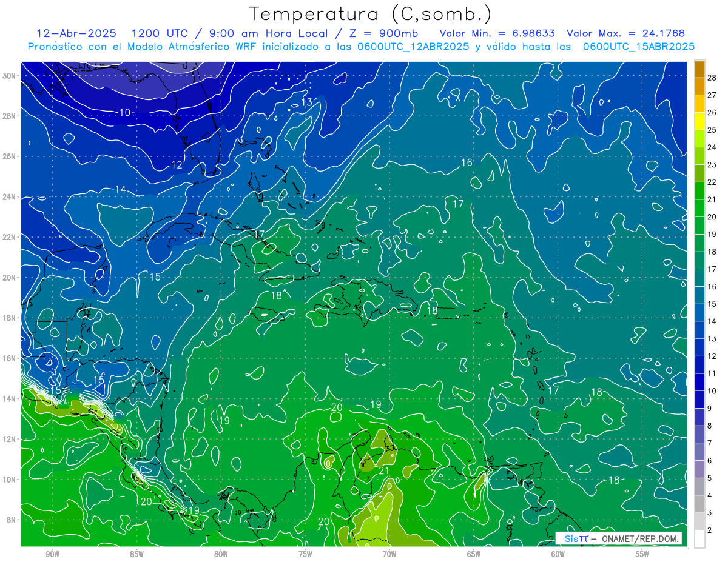The image size is (728, 562).
Task: Click the "16N" latitude axis label
Action: pos(8,358)
